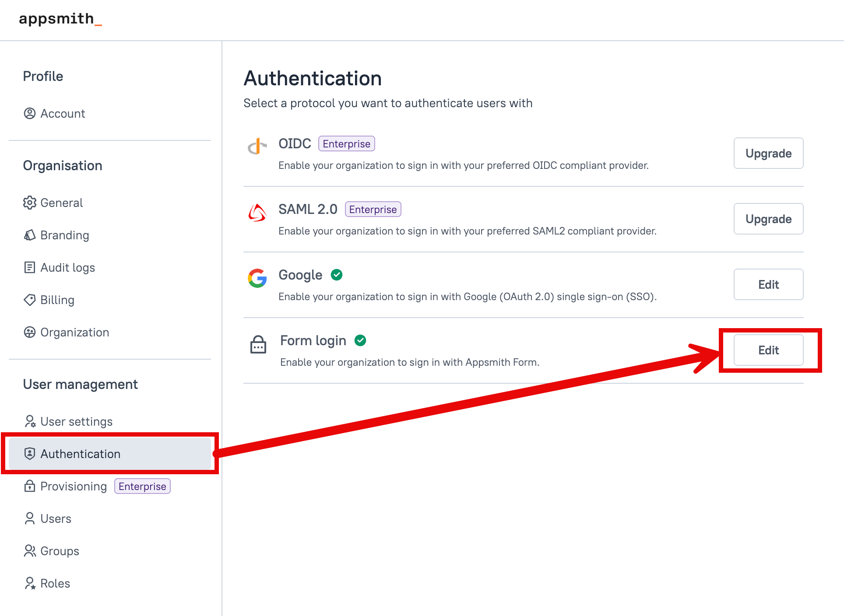Click Upgrade for SAML 2.0
Screen dimensions: 844x616
(768, 219)
